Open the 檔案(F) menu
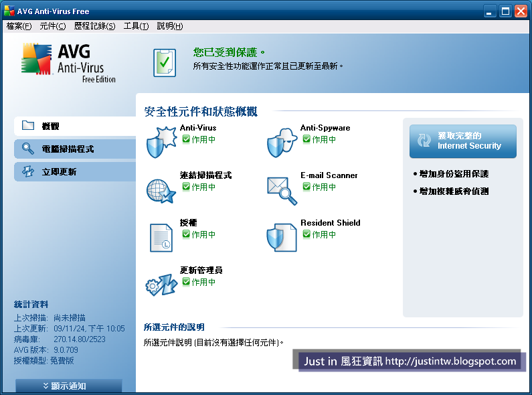The width and height of the screenshot is (532, 395). tap(19, 26)
